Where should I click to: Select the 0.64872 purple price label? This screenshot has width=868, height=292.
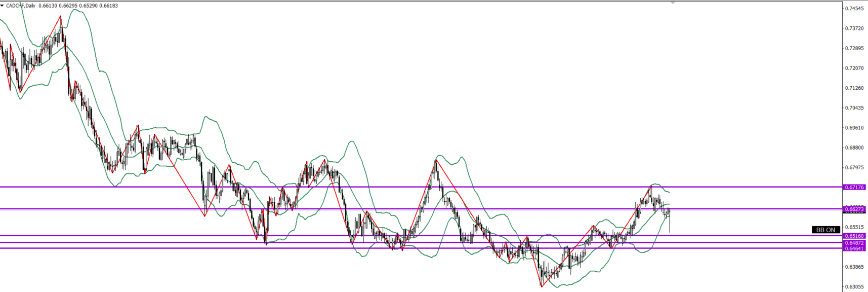(x=854, y=243)
